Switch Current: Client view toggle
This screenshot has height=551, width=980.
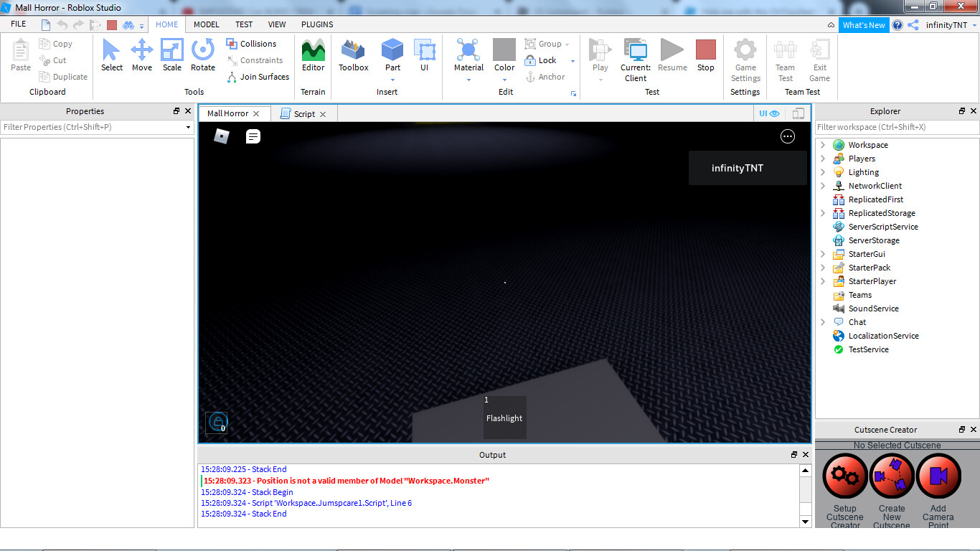pos(636,60)
